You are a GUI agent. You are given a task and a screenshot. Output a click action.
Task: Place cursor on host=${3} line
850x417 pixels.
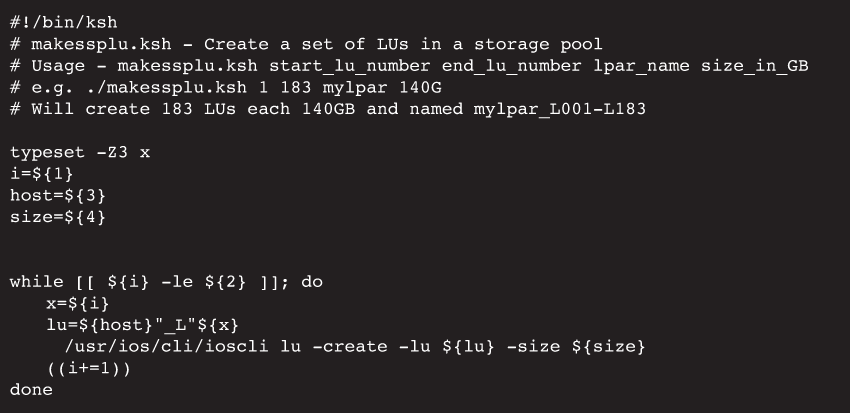coord(56,195)
